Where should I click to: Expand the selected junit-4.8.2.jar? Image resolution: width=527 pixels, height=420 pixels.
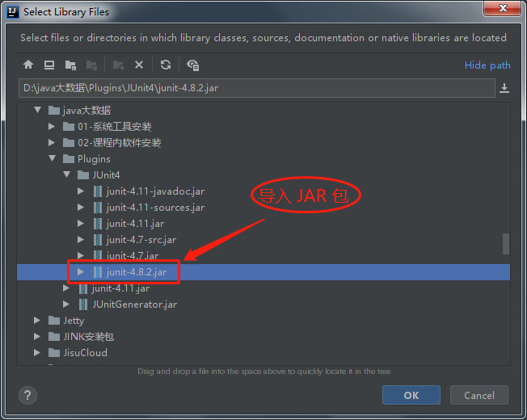pyautogui.click(x=81, y=271)
